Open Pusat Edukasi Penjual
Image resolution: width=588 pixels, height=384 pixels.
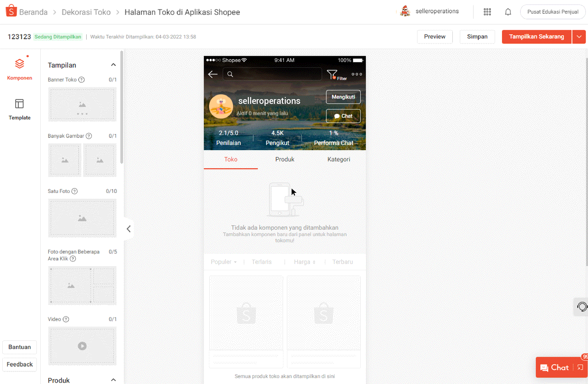tap(552, 12)
